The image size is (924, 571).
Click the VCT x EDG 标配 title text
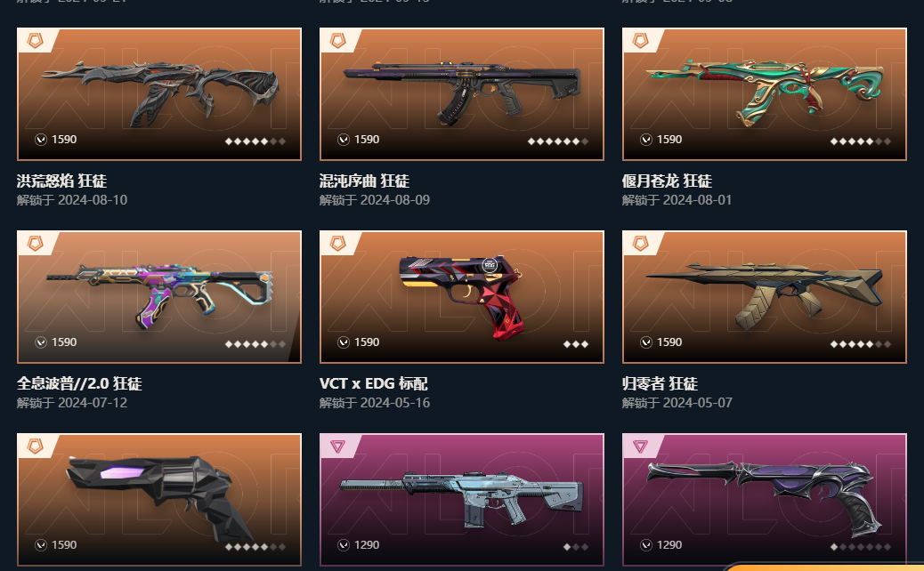(x=374, y=384)
